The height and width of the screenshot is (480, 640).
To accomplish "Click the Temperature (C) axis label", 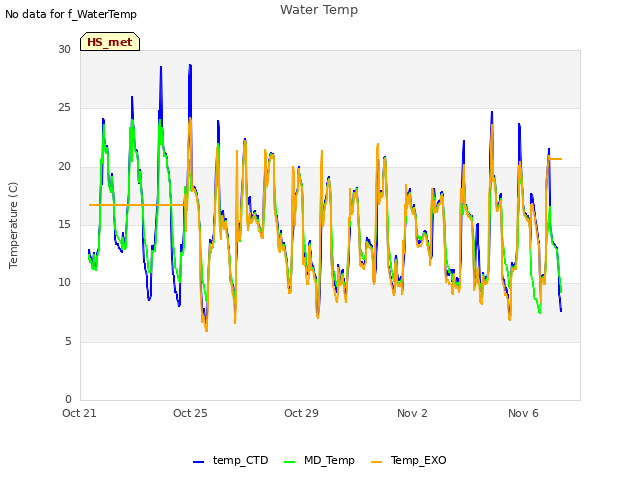I will [13, 225].
